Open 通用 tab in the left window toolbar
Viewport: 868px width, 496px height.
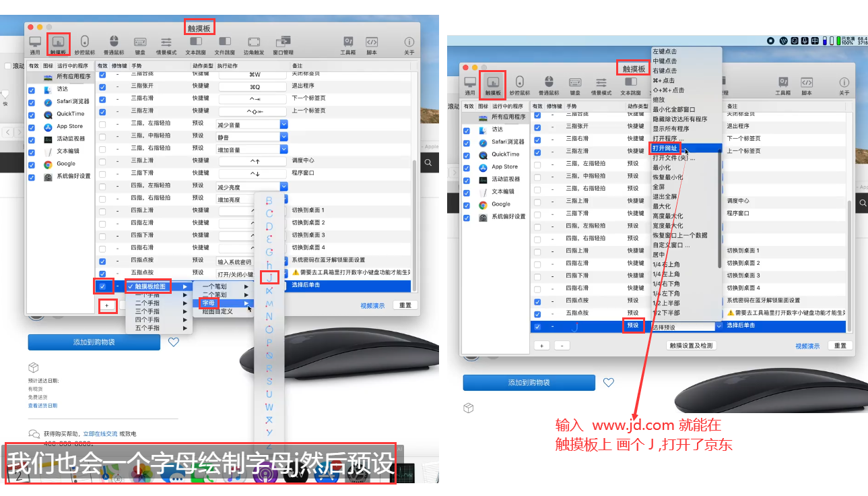click(x=35, y=45)
